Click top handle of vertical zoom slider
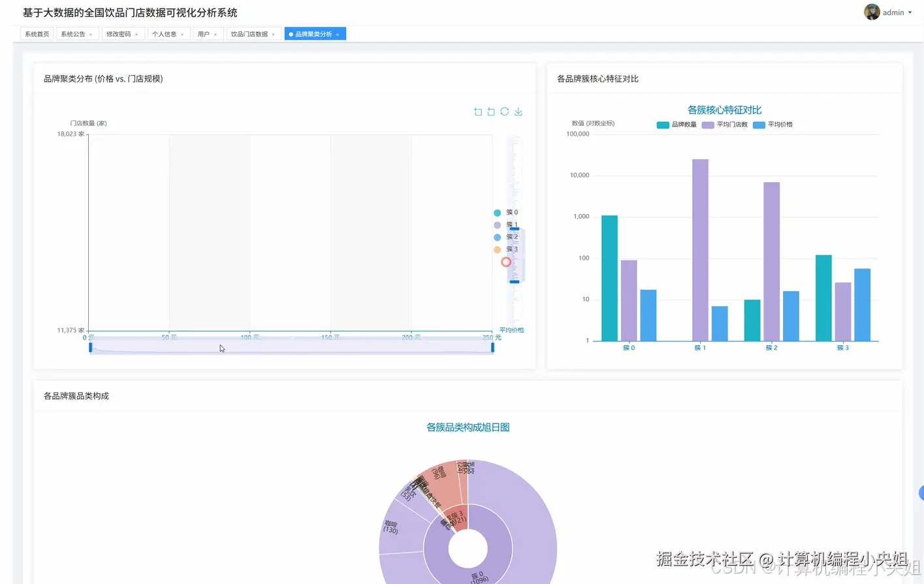Image resolution: width=924 pixels, height=584 pixels. (515, 228)
